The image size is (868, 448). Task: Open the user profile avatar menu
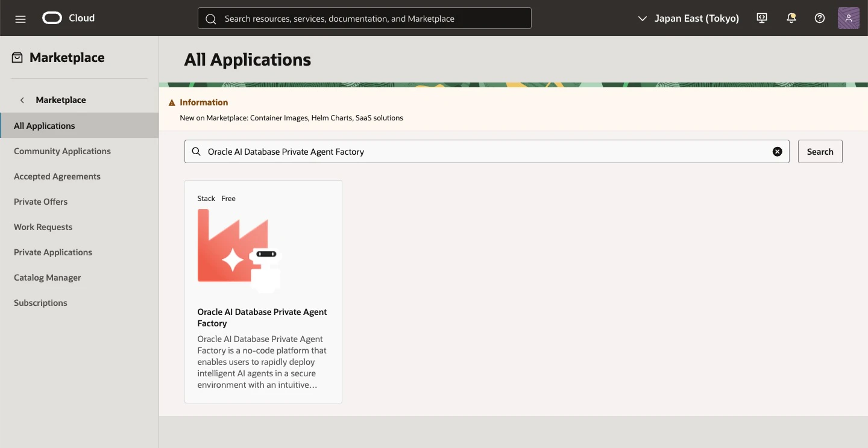pyautogui.click(x=849, y=18)
